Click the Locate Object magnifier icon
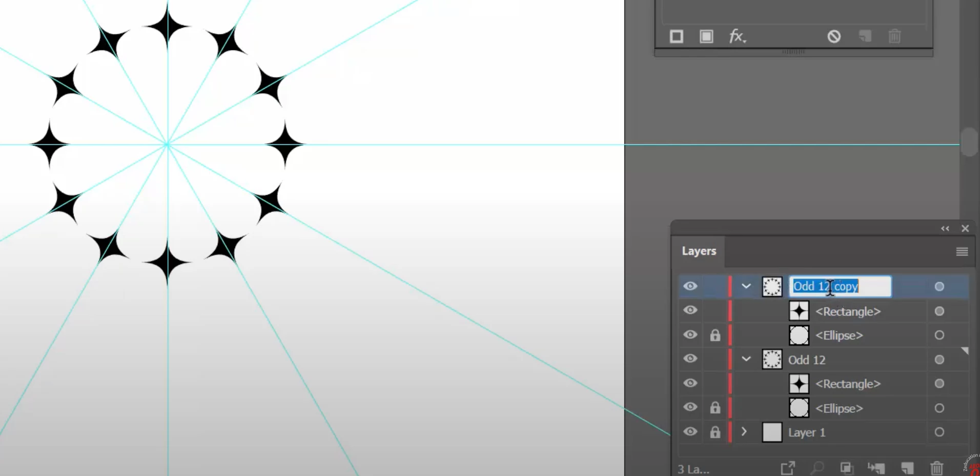Screen dimensions: 980x476 (817, 468)
